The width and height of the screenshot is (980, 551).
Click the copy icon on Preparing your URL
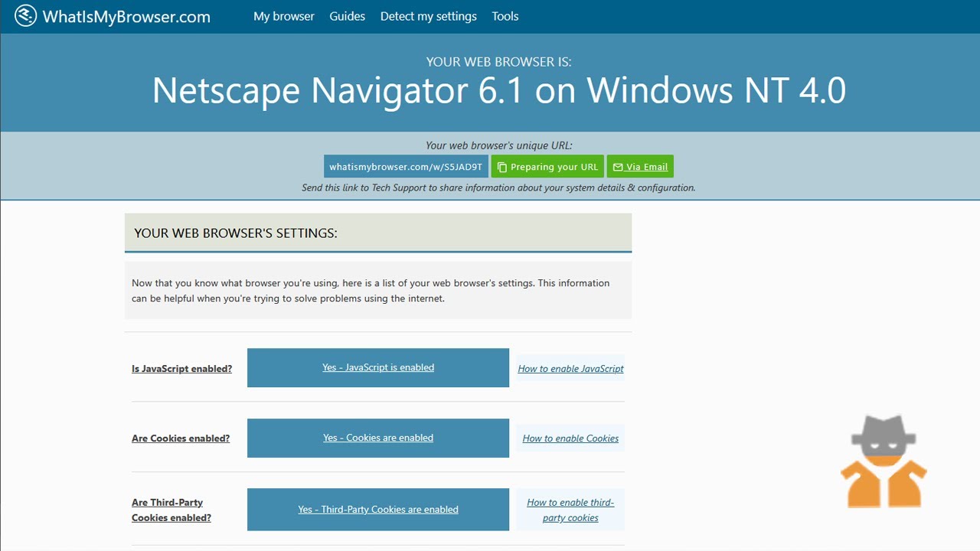pyautogui.click(x=502, y=167)
